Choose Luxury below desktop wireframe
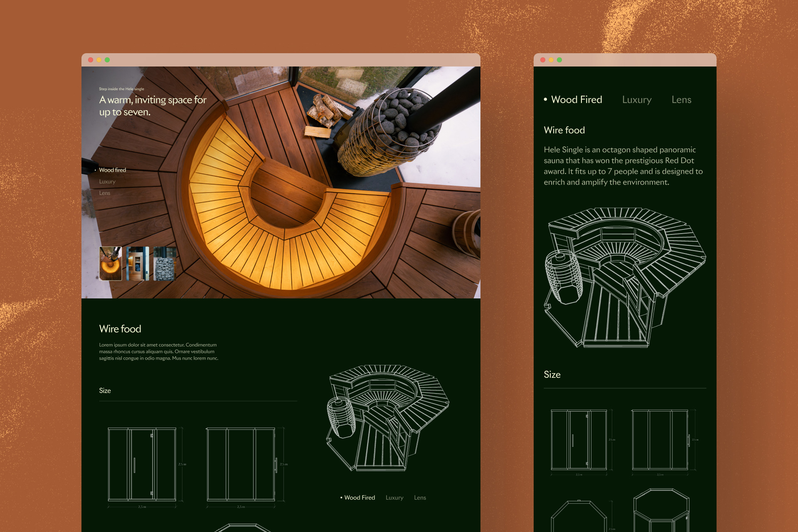798x532 pixels. click(x=394, y=498)
